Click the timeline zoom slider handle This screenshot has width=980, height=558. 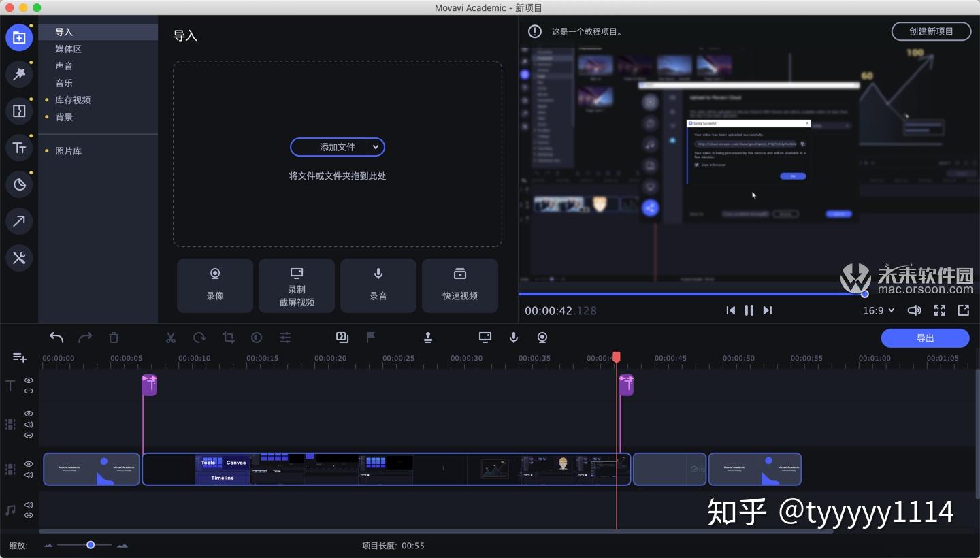(91, 545)
